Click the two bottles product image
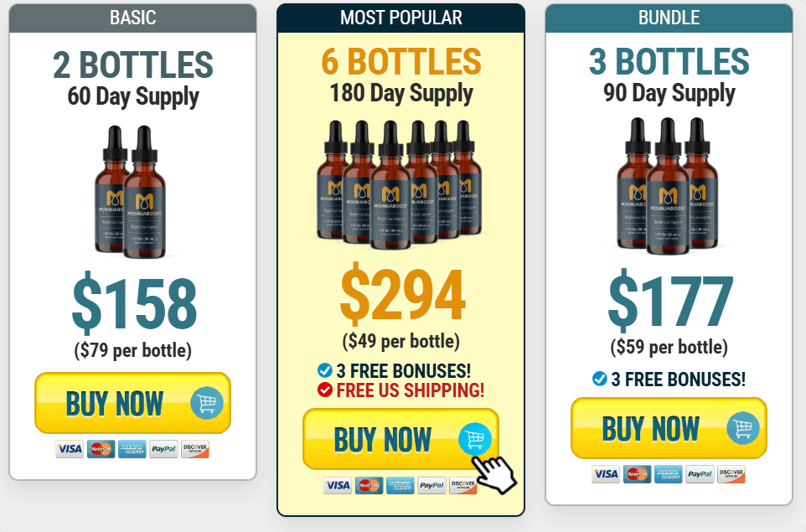806x532 pixels. (131, 191)
